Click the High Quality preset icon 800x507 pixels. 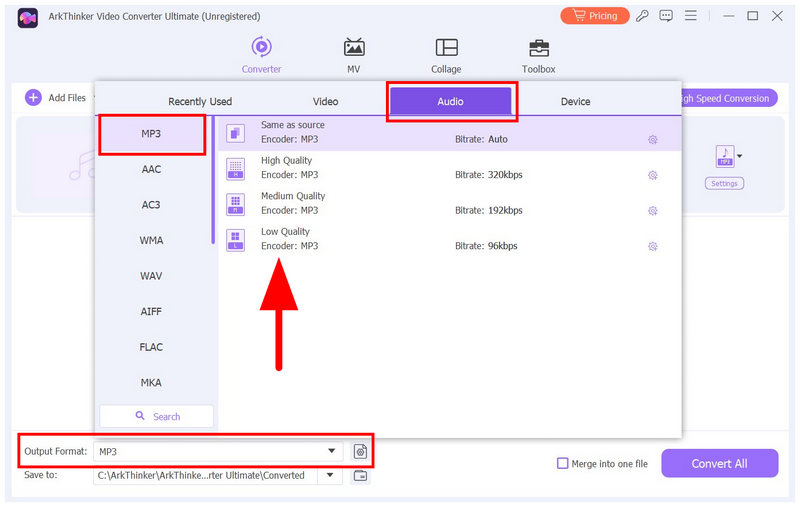point(235,169)
